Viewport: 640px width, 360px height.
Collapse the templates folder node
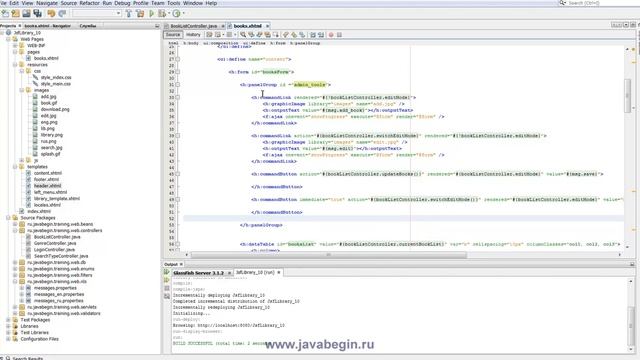tap(15, 167)
